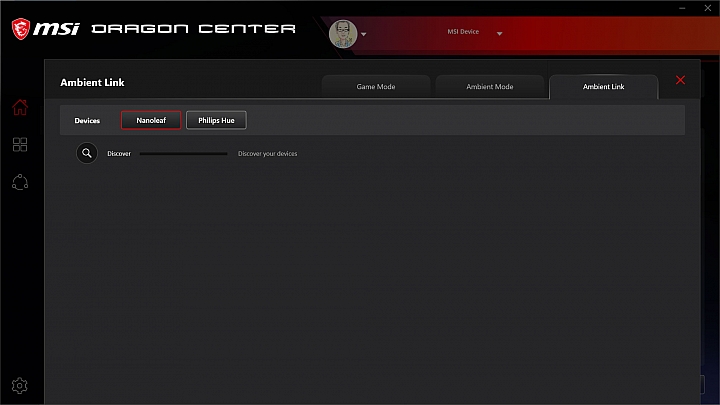This screenshot has width=720, height=405.
Task: Click the 'Ambient Link' panel title
Action: 92,83
